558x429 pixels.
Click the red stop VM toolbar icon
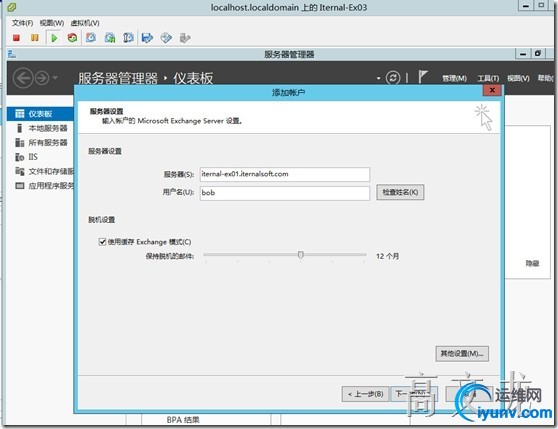16,38
